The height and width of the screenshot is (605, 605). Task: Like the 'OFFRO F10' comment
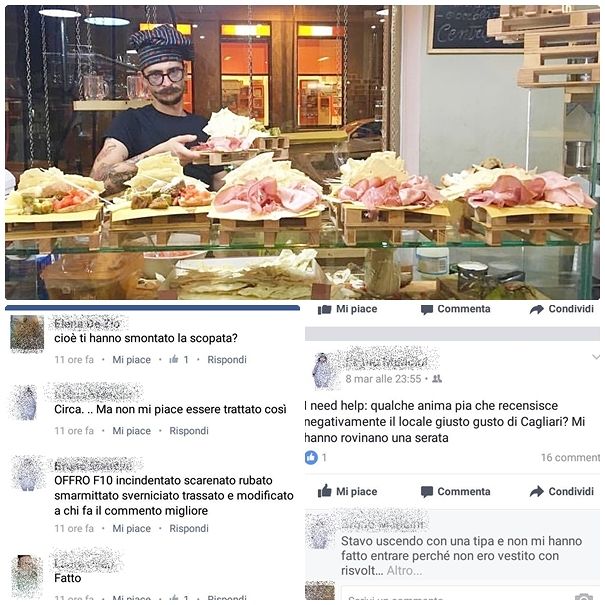131,528
